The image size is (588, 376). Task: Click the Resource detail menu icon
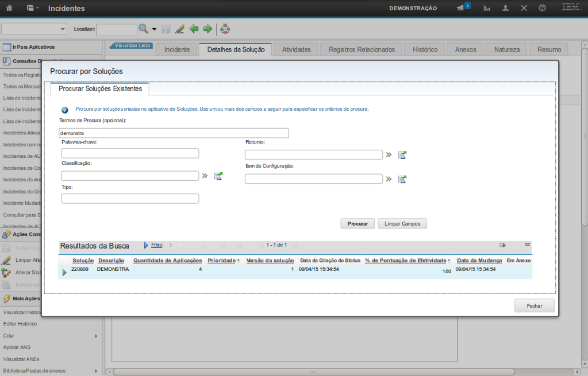(x=389, y=155)
